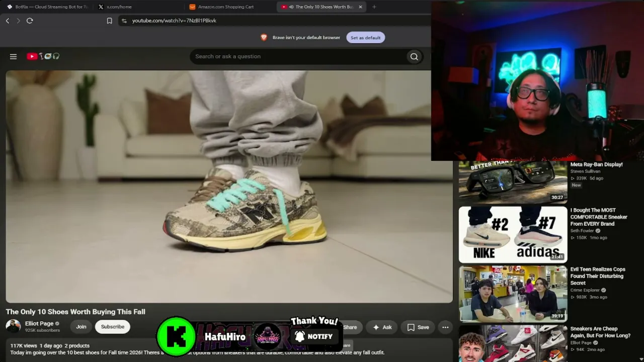Click the browser forward arrow

pos(19,21)
